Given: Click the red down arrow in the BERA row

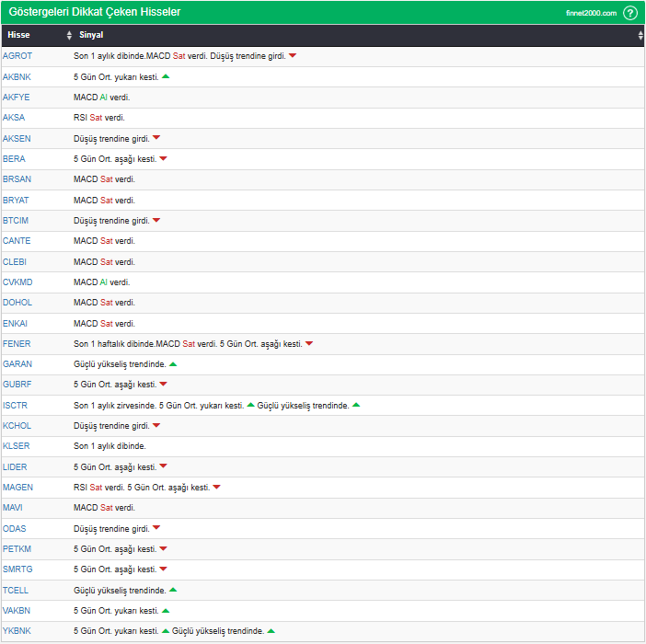Looking at the screenshot, I should pos(163,158).
